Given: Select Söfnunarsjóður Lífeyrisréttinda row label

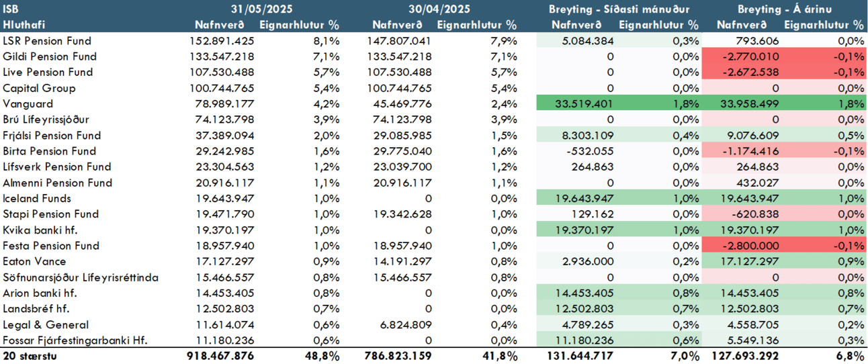Looking at the screenshot, I should pyautogui.click(x=79, y=277).
